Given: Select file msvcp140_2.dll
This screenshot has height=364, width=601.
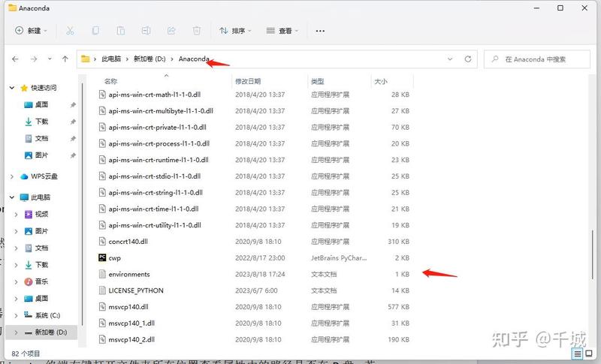Looking at the screenshot, I should [131, 339].
